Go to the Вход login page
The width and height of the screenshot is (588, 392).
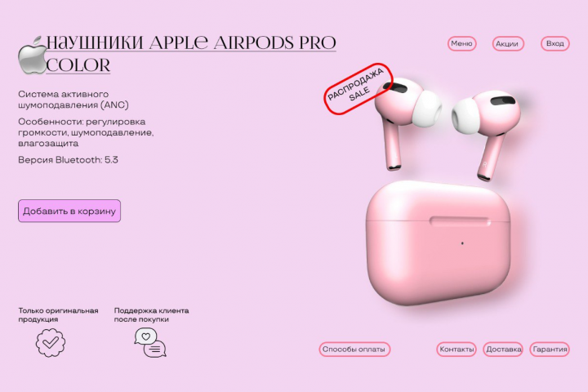555,43
